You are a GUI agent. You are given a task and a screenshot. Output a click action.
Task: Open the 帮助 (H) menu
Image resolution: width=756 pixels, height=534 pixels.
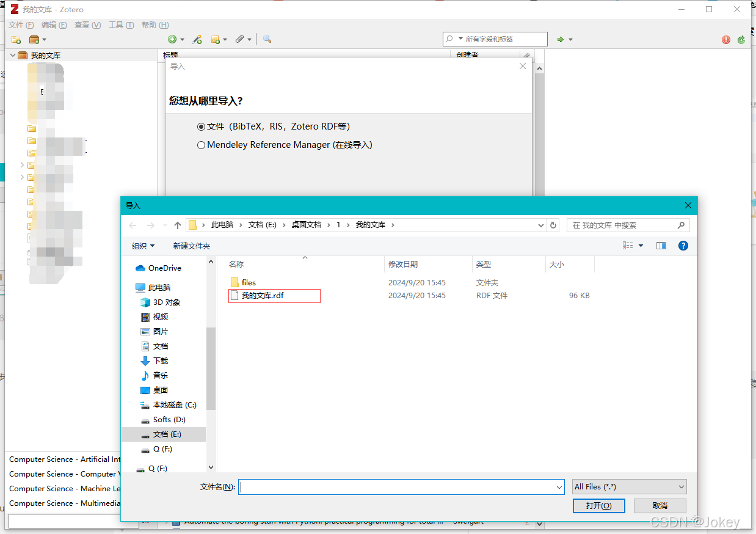tap(155, 25)
